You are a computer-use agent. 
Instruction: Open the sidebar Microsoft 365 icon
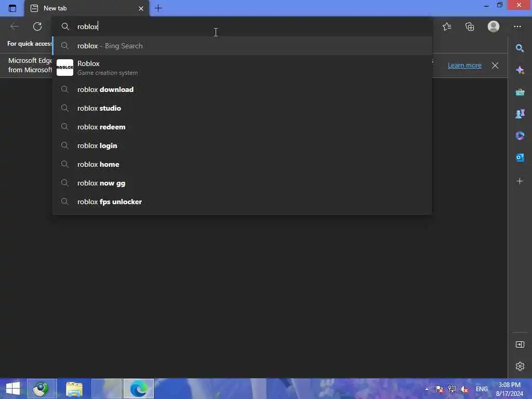tap(520, 136)
